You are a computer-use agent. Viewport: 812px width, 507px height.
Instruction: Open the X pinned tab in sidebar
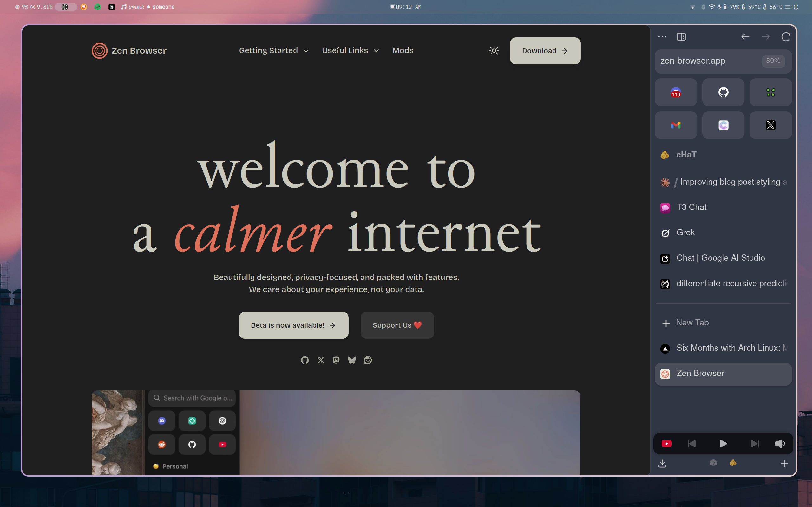(x=770, y=125)
